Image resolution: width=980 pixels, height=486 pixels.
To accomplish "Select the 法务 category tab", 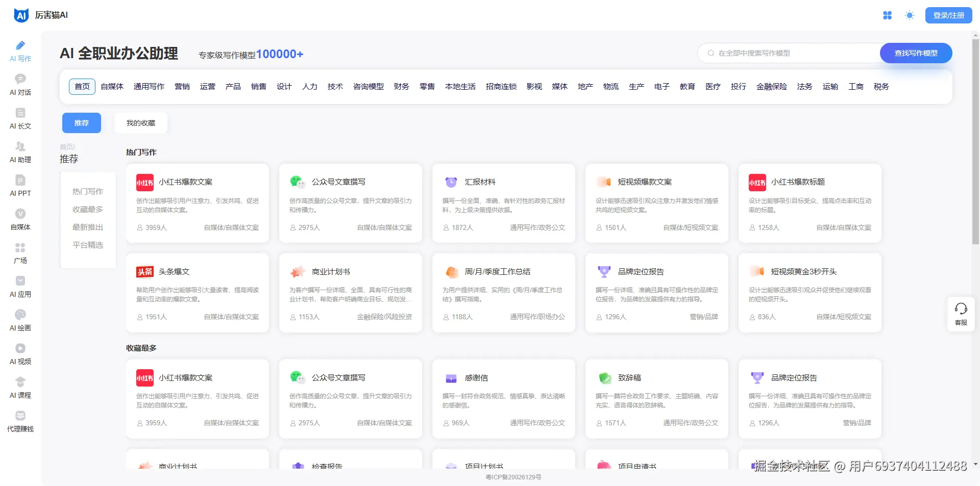I will [x=805, y=87].
